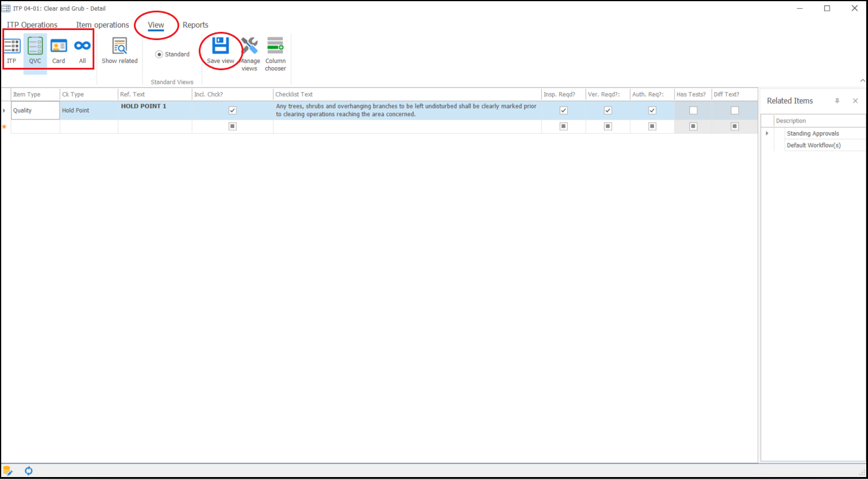Open the ITP Operations tab
The image size is (868, 480).
(x=32, y=25)
